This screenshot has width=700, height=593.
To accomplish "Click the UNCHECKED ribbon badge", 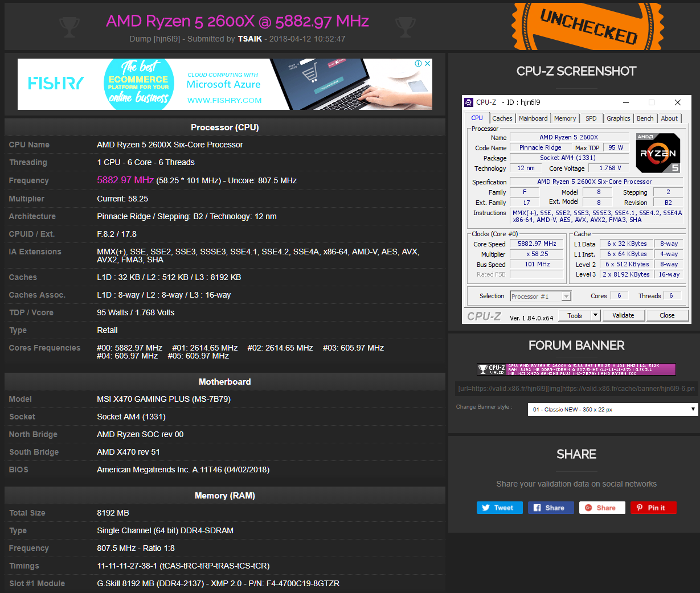I will pos(587,25).
